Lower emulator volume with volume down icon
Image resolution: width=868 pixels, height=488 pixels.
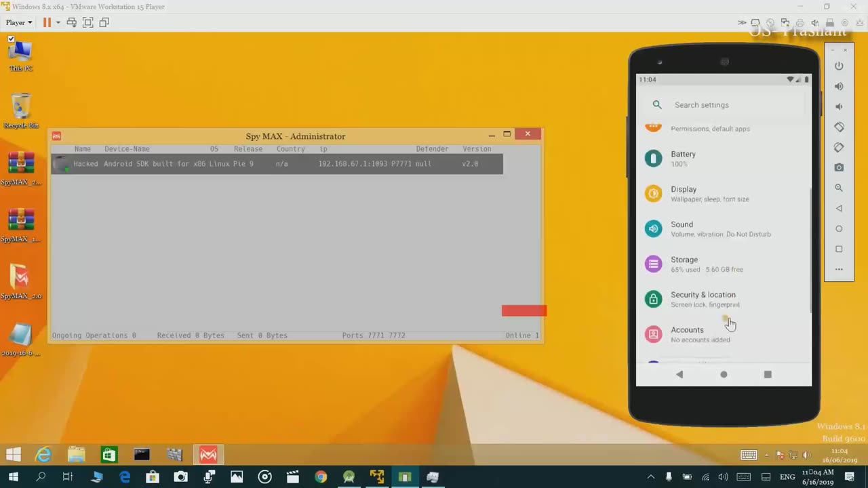pyautogui.click(x=839, y=106)
